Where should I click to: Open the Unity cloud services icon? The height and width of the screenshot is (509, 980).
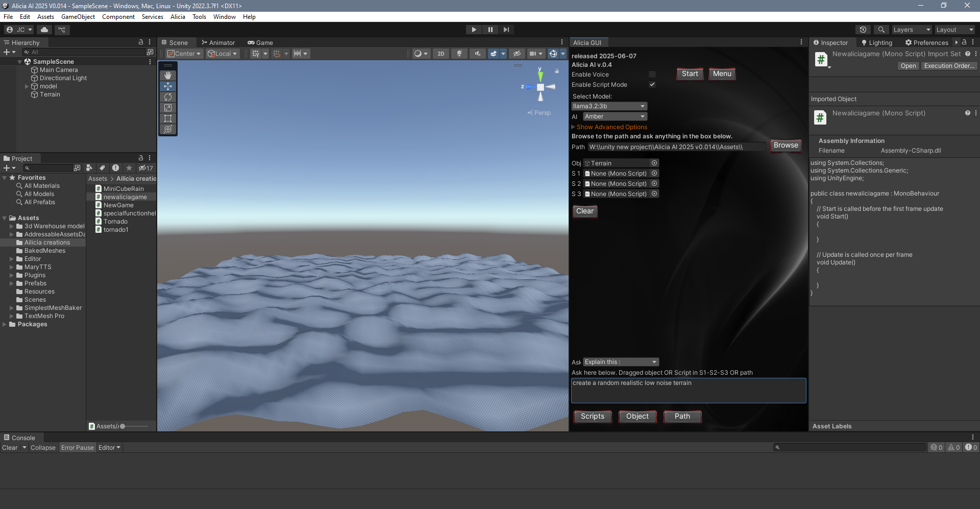click(x=44, y=30)
